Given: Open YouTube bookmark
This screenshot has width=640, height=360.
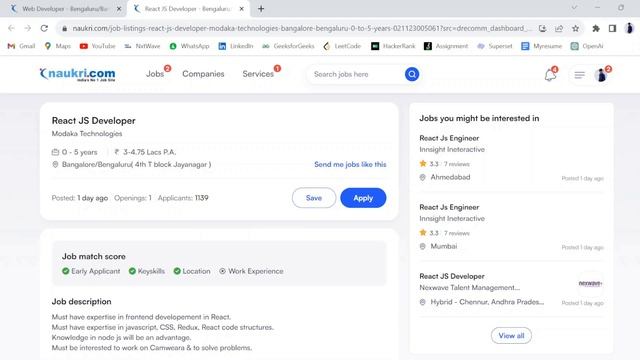Looking at the screenshot, I should pyautogui.click(x=98, y=46).
